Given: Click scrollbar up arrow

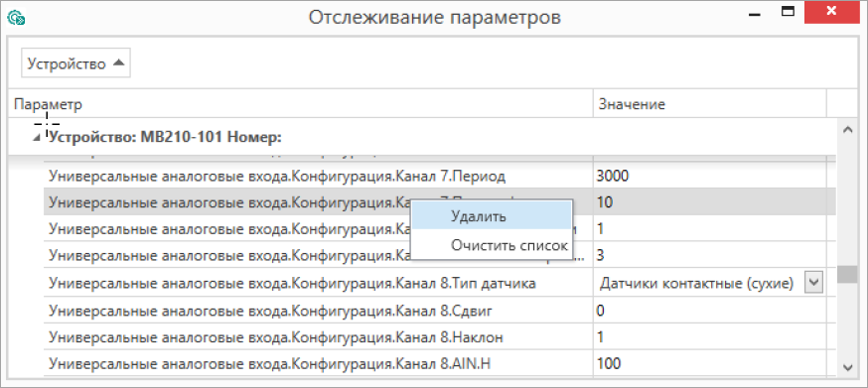Looking at the screenshot, I should 847,130.
